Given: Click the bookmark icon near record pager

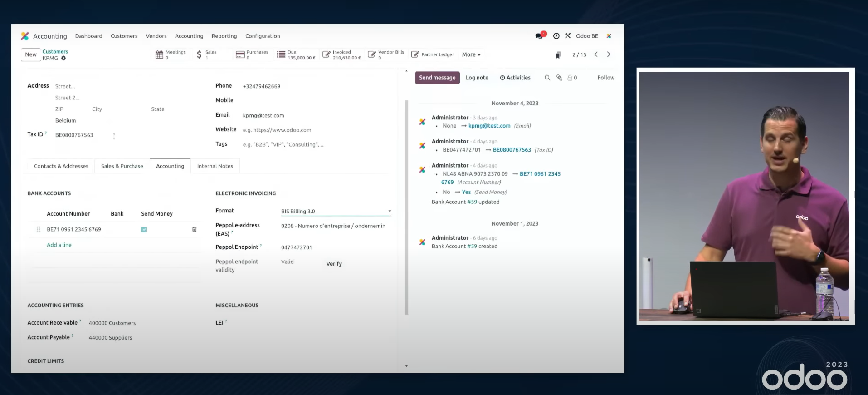Looking at the screenshot, I should point(558,55).
